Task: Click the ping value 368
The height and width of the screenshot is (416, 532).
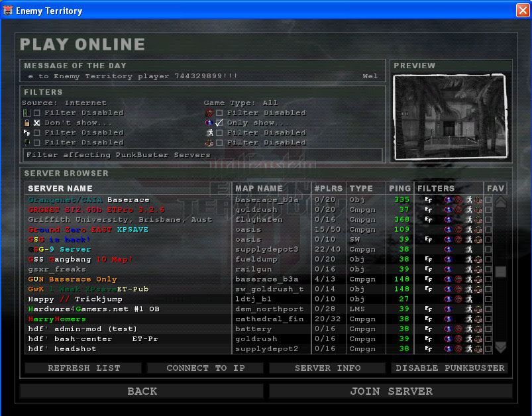Action: 401,219
